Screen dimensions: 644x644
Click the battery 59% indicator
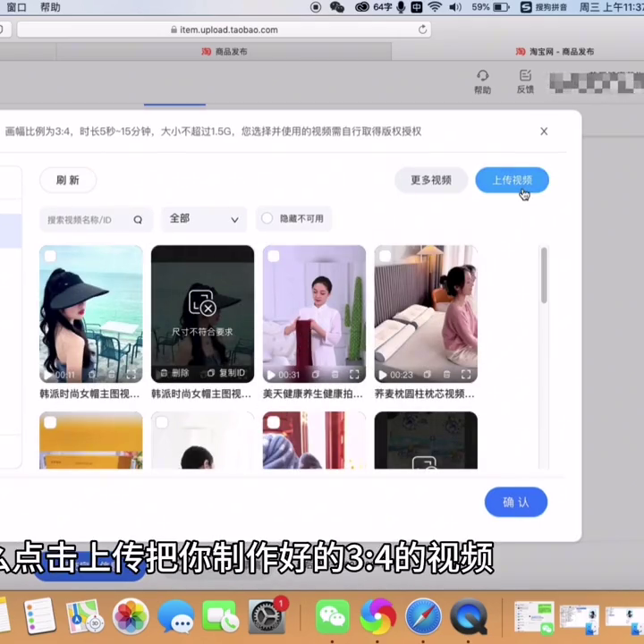click(490, 7)
